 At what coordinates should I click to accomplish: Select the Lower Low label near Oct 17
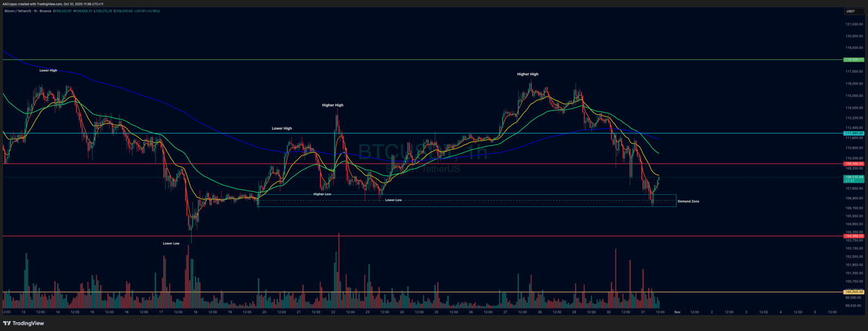pos(171,243)
